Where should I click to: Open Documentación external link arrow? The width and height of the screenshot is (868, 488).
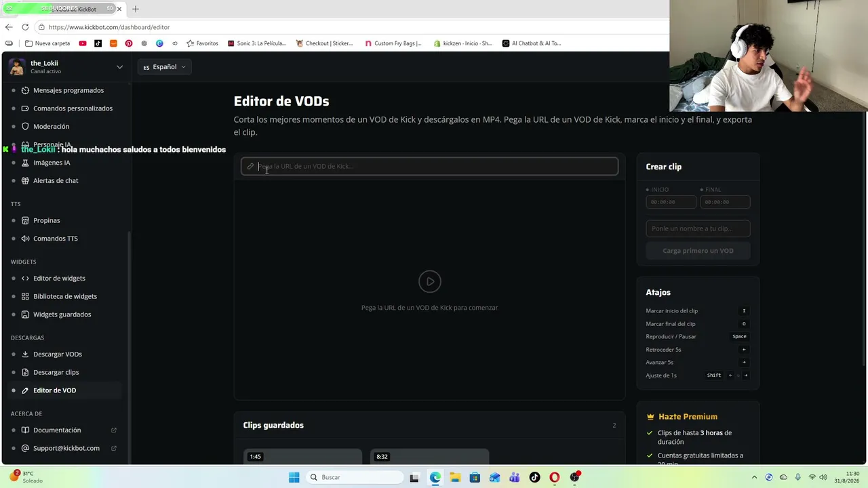[x=113, y=430]
